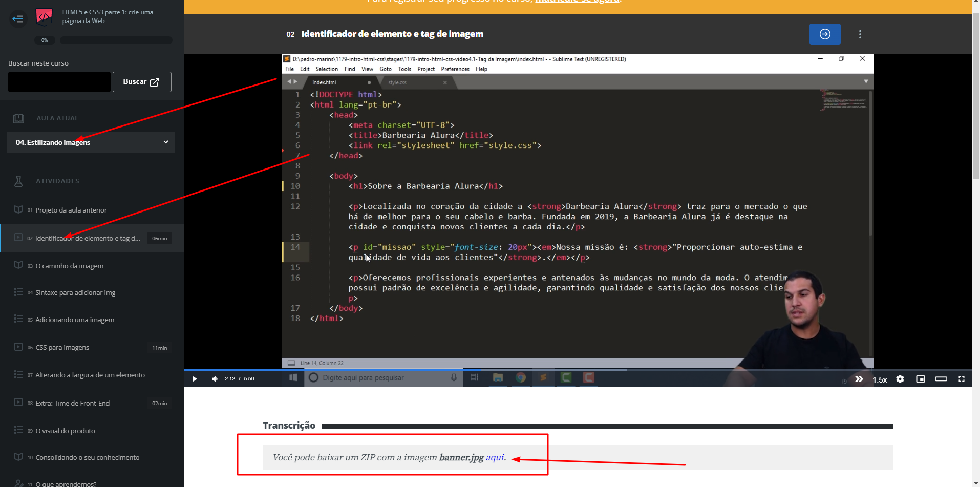Open Sublime Text Project menu
The image size is (980, 487).
click(x=426, y=69)
